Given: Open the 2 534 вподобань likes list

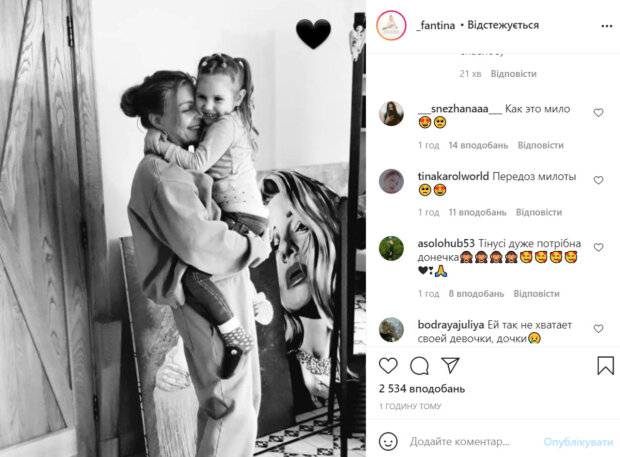Looking at the screenshot, I should coord(422,389).
